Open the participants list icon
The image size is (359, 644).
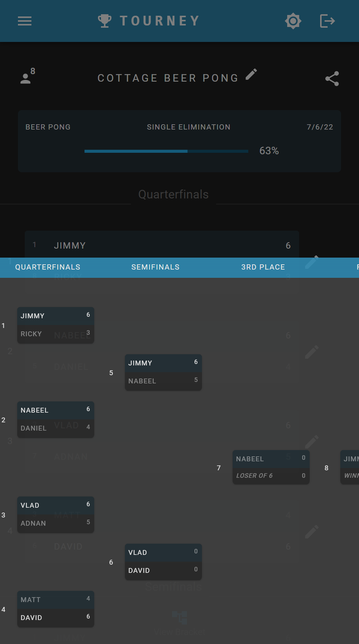click(x=27, y=76)
